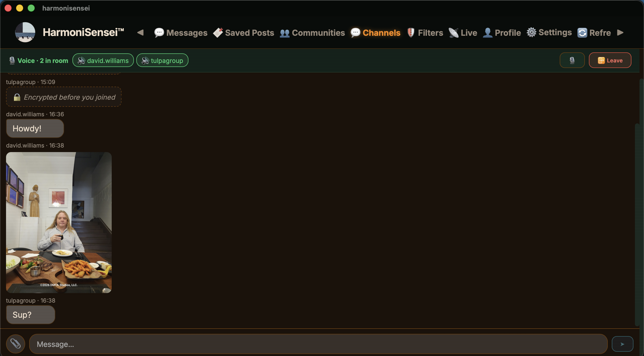Viewport: 644px width, 356px height.
Task: Leave the voice room
Action: [x=610, y=60]
